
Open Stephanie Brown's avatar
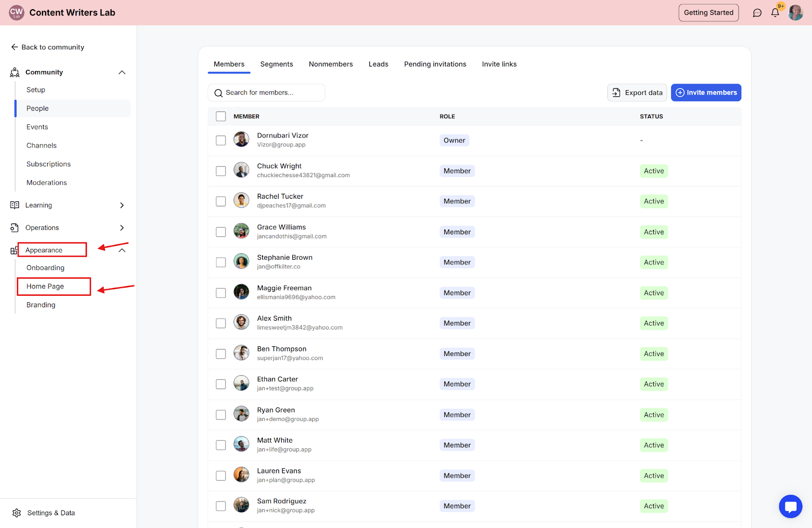coord(241,261)
